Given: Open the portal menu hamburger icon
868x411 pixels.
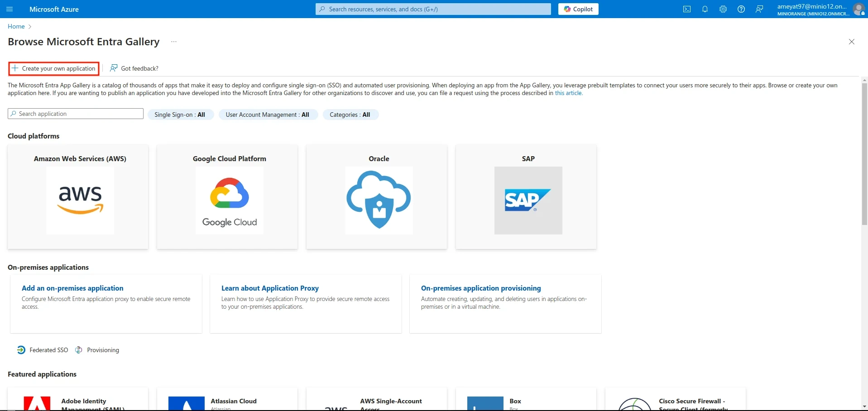Looking at the screenshot, I should click(10, 9).
